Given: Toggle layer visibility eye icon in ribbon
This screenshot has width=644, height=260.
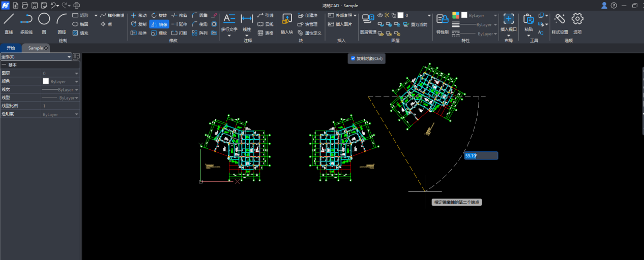Looking at the screenshot, I should coord(380,15).
